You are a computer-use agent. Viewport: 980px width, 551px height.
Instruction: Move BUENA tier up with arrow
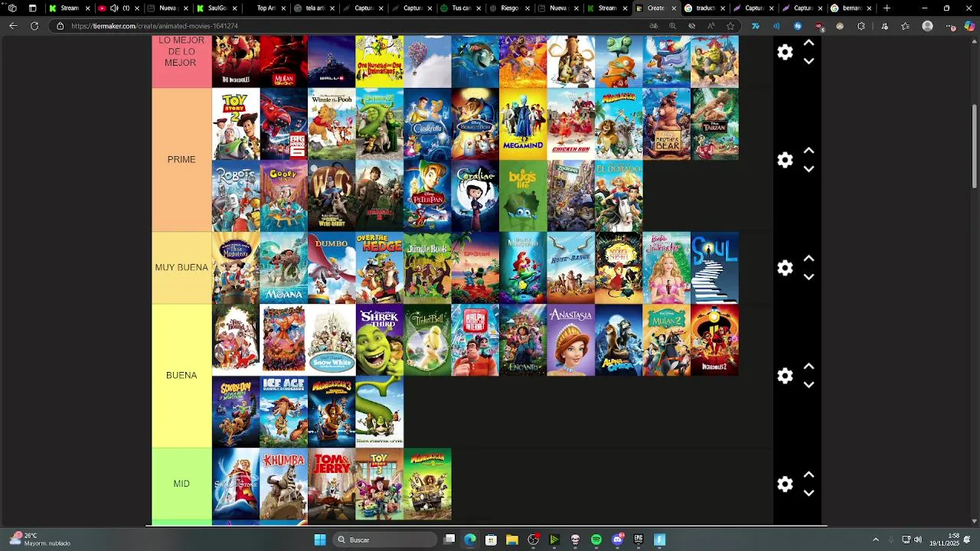pos(808,367)
